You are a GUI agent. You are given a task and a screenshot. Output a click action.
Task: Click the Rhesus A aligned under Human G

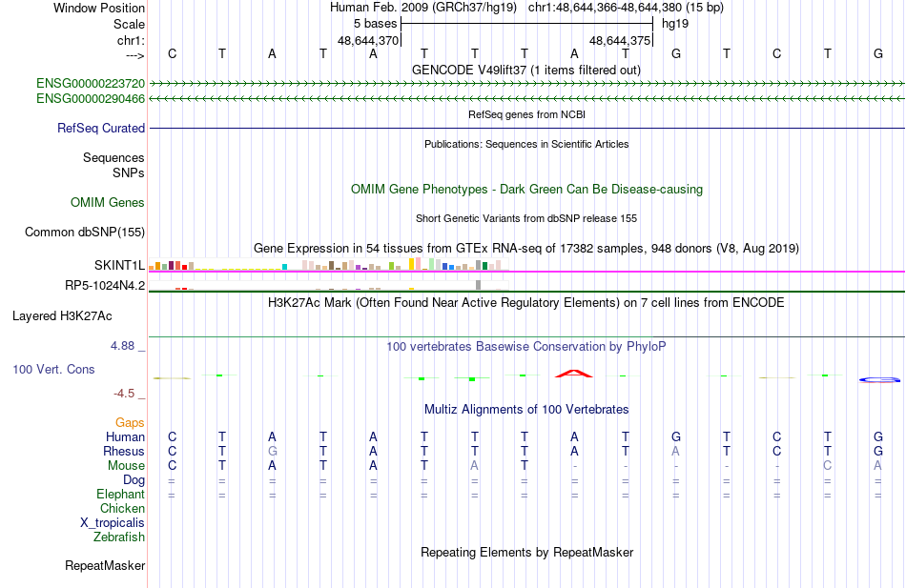[675, 451]
